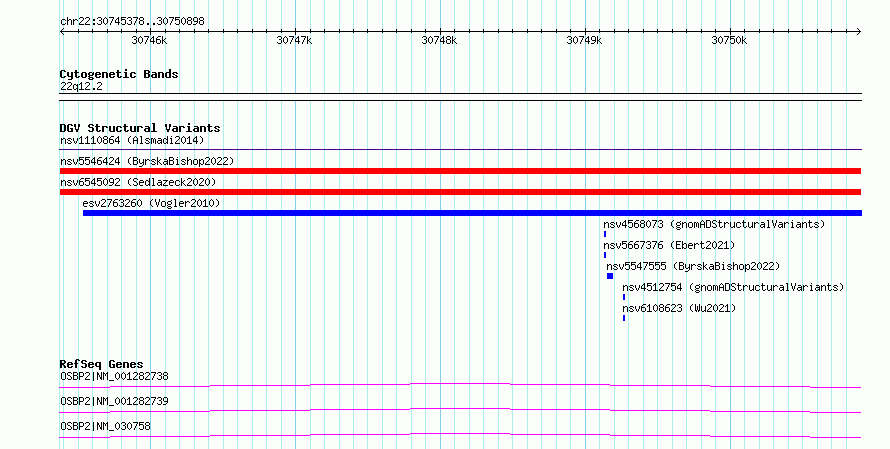Screen dimensions: 890x449
Task: Click the magenta NM_001282738 transcript line
Action: click(460, 386)
